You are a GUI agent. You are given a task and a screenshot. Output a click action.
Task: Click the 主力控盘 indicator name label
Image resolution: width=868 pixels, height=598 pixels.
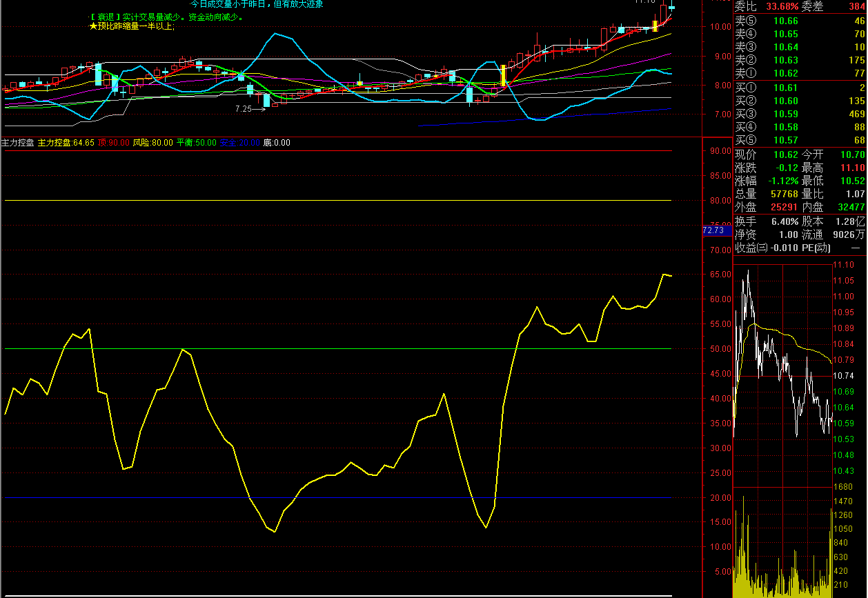pyautogui.click(x=17, y=143)
